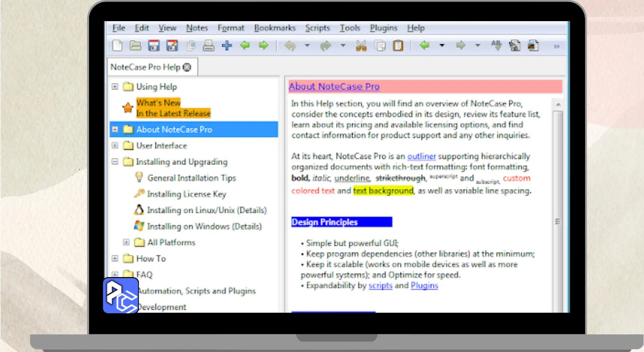Open the Plugins menu
The width and height of the screenshot is (644, 352).
pyautogui.click(x=384, y=28)
